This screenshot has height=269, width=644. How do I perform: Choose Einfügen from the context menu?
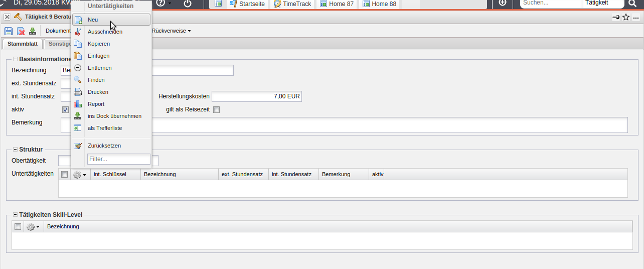(x=111, y=56)
